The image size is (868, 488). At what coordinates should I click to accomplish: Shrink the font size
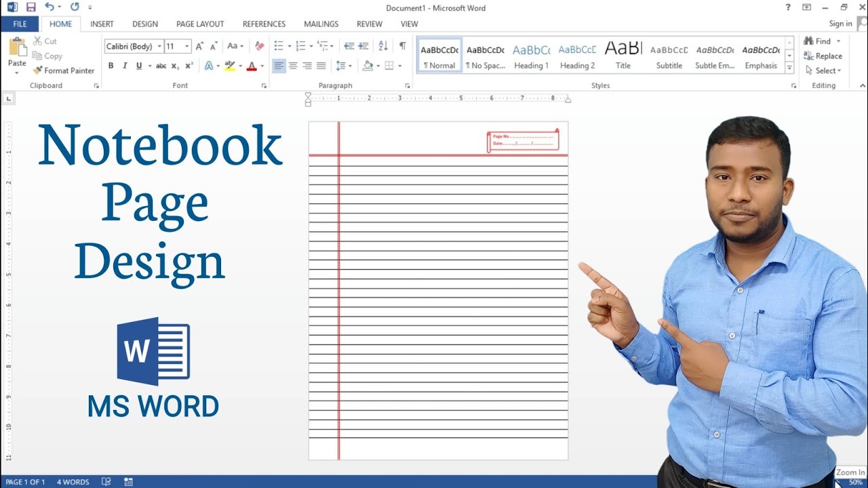coord(214,46)
